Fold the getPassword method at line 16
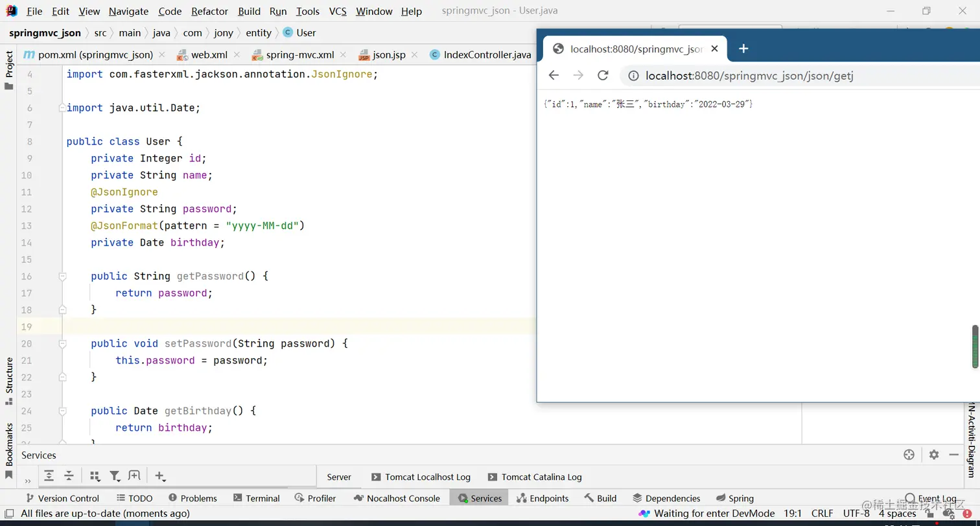 [x=62, y=276]
